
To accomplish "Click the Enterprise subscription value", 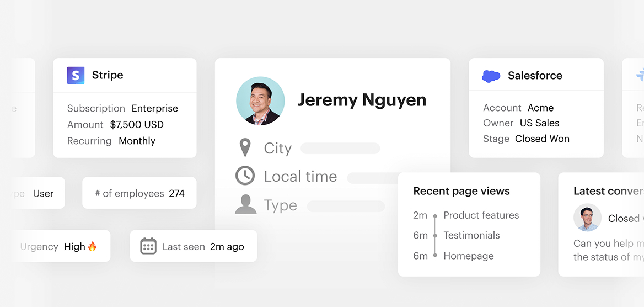I will (x=154, y=108).
